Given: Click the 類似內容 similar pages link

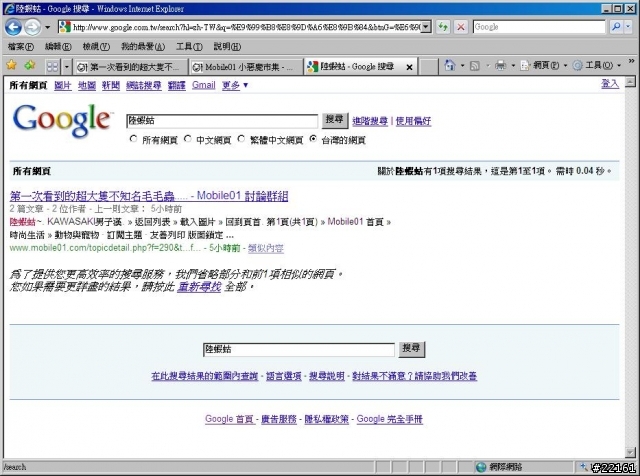Looking at the screenshot, I should pos(266,248).
